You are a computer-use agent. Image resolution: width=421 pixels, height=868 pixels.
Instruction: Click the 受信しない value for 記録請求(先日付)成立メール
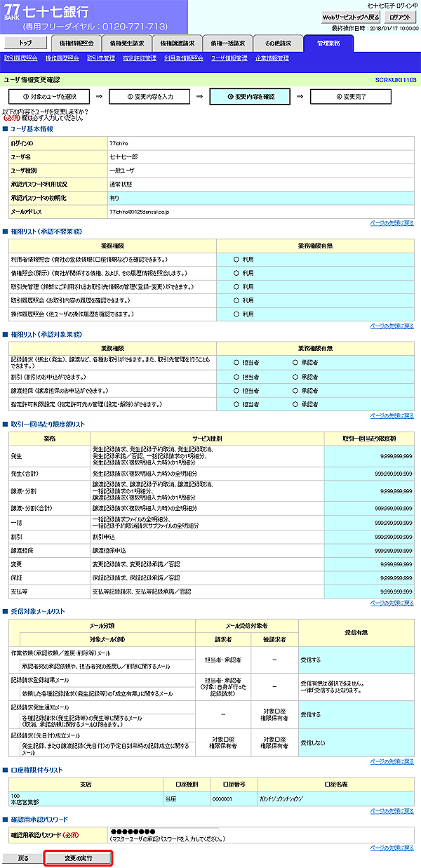tap(313, 742)
